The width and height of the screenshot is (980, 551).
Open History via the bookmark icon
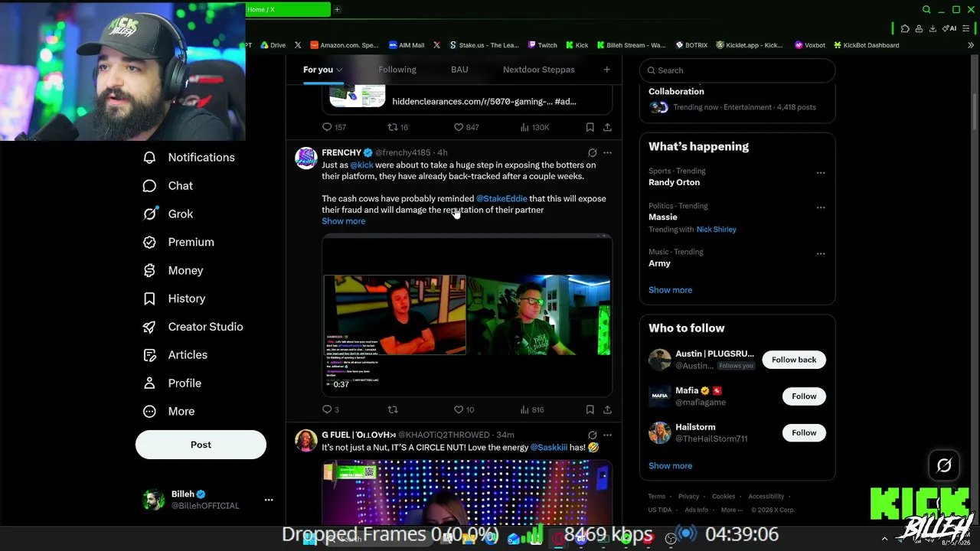(x=149, y=298)
